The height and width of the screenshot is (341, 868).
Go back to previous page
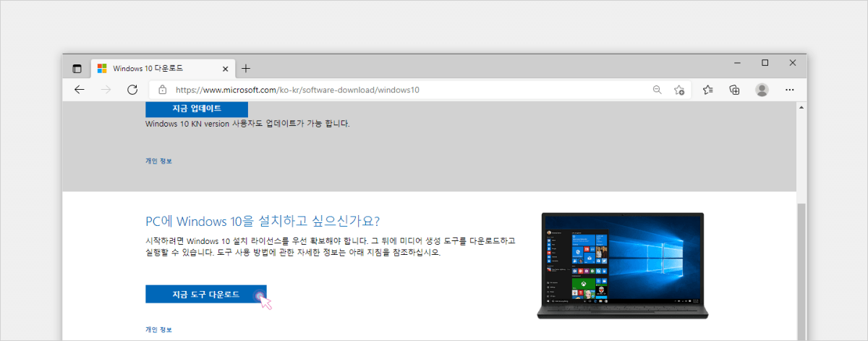[x=80, y=90]
